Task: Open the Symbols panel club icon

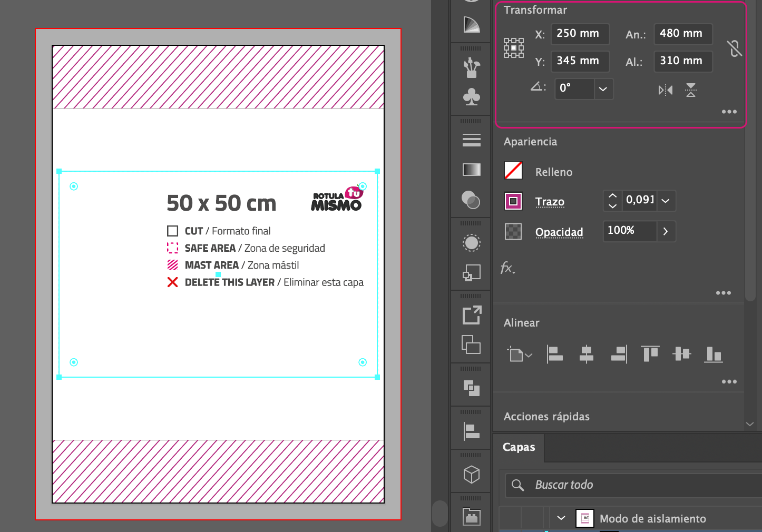Action: point(471,97)
